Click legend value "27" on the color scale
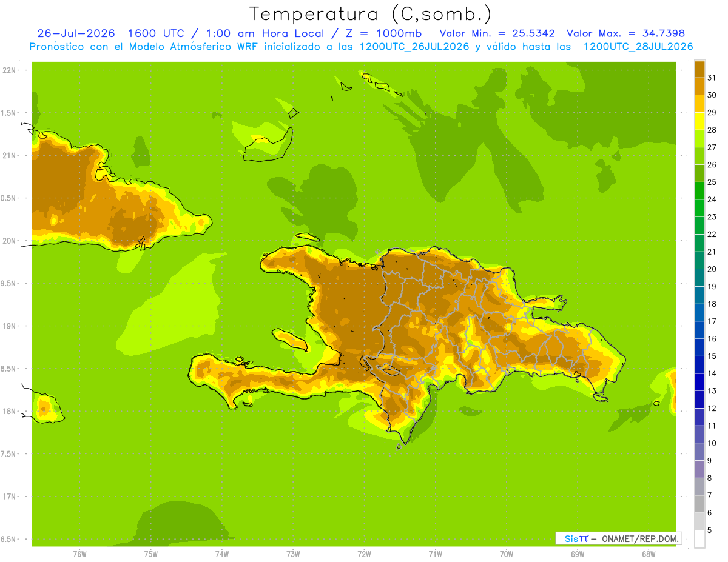Screen dimensions: 728x562 pyautogui.click(x=712, y=147)
